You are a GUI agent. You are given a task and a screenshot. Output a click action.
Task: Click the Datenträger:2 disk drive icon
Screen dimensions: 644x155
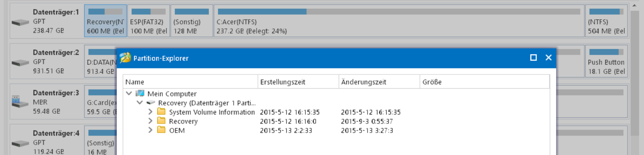point(20,63)
